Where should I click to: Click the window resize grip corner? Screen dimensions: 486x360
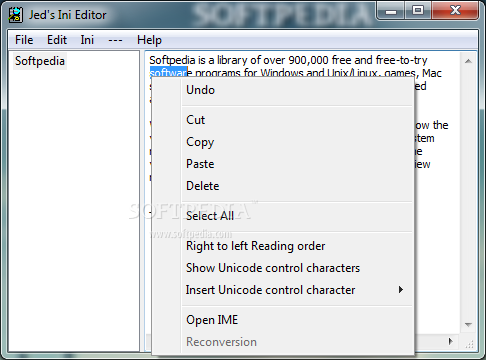(469, 344)
